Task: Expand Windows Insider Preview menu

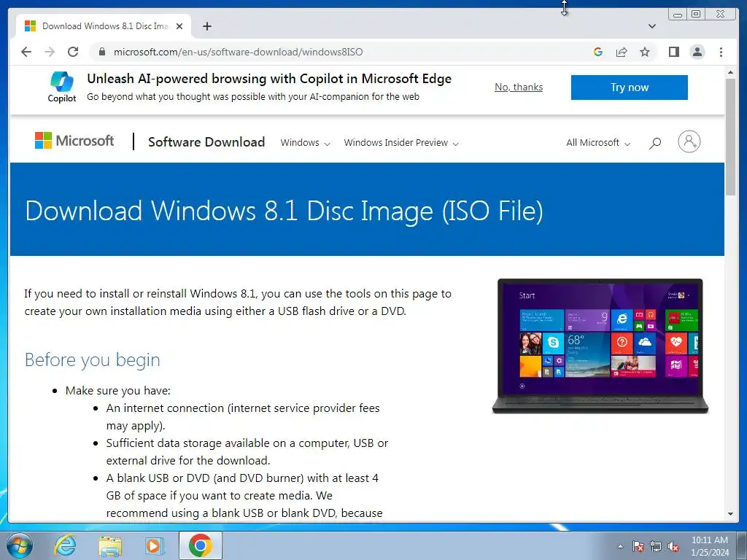Action: 401,143
